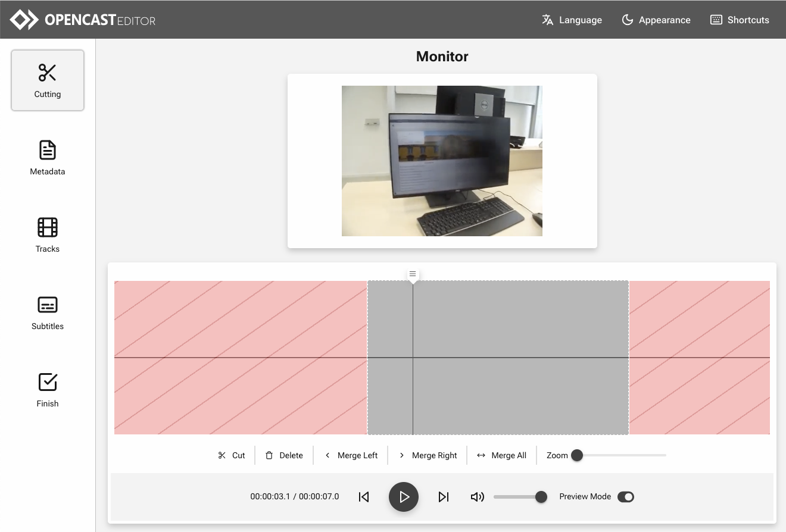786x532 pixels.
Task: Cut the segment at the playhead
Action: pos(232,455)
